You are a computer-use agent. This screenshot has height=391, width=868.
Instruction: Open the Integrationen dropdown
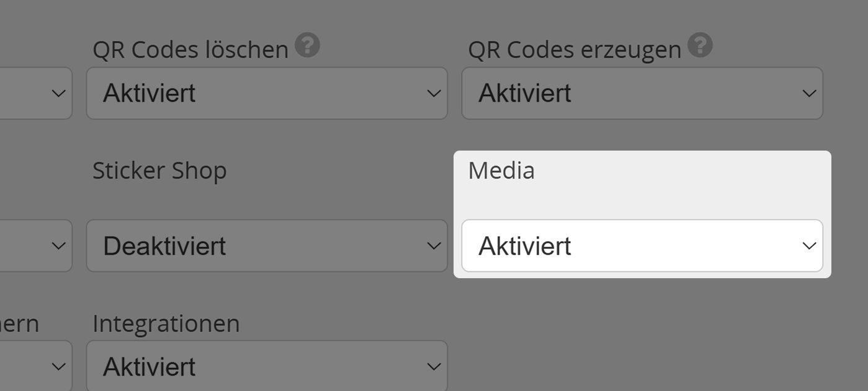[267, 366]
